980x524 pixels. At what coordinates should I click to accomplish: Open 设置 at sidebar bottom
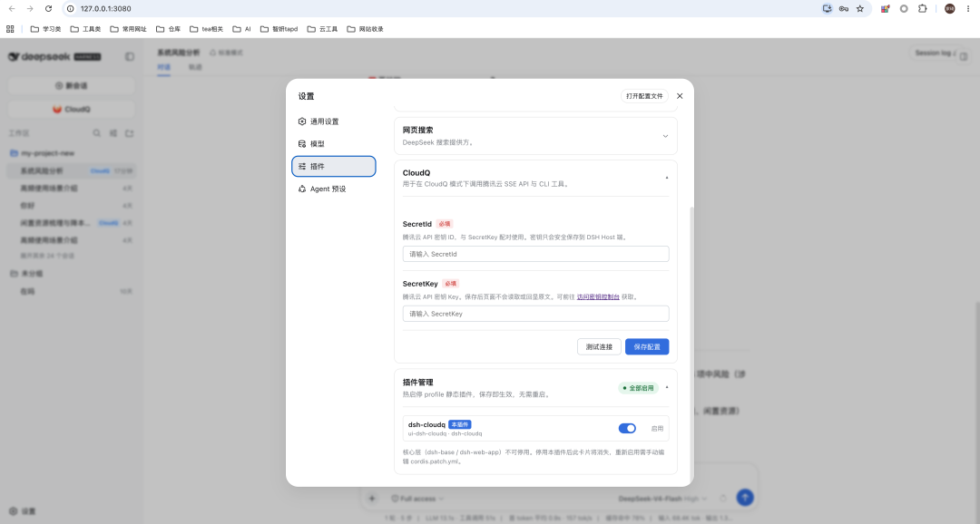click(x=23, y=511)
